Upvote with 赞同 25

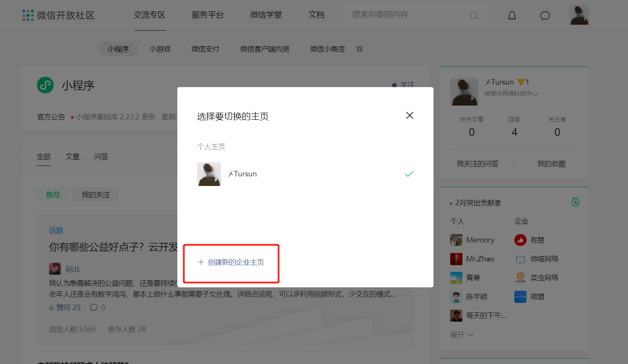pos(65,307)
